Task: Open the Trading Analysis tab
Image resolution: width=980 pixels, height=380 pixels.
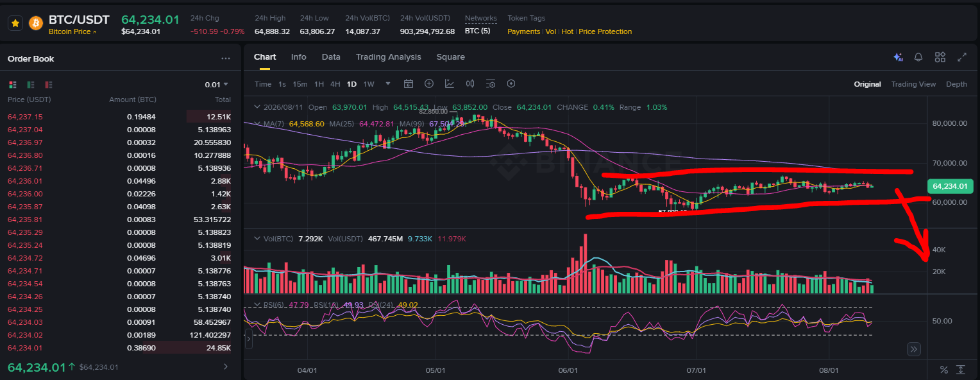Action: [389, 57]
